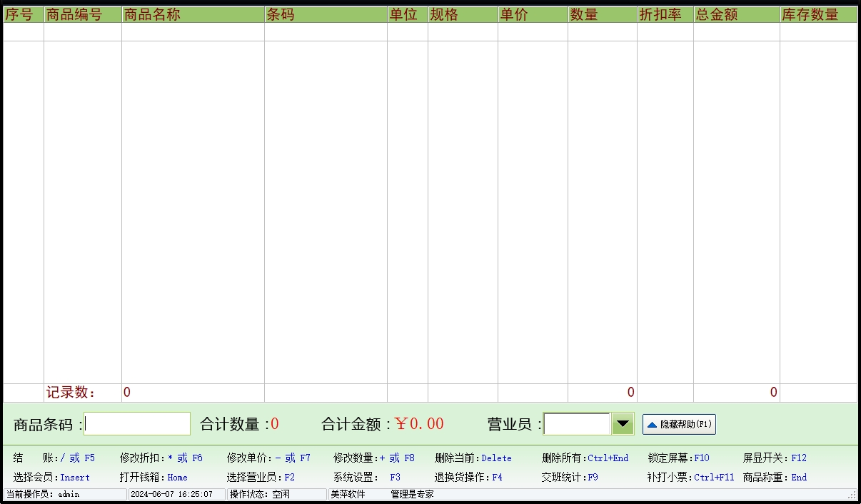The image size is (861, 504).
Task: Click the 交班统计 F9 hint
Action: (x=569, y=478)
